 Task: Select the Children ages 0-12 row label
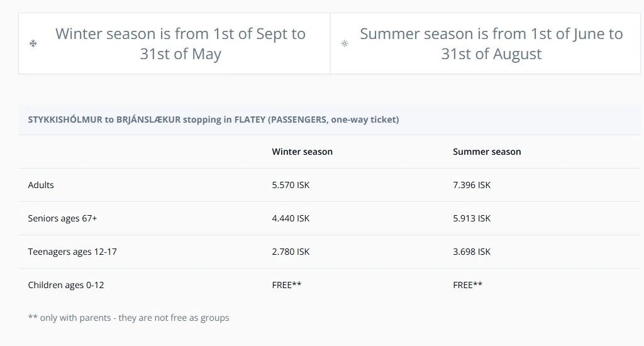[x=66, y=285]
